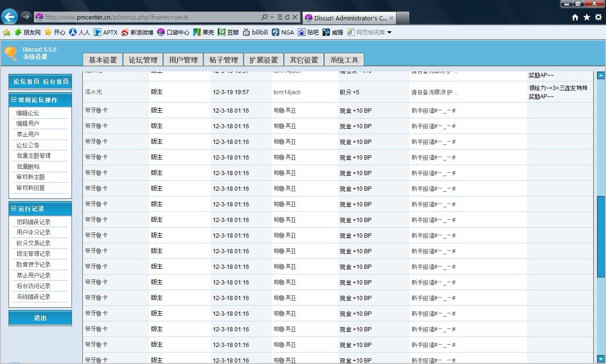
Task: Click the browser Home icon
Action: coord(575,17)
